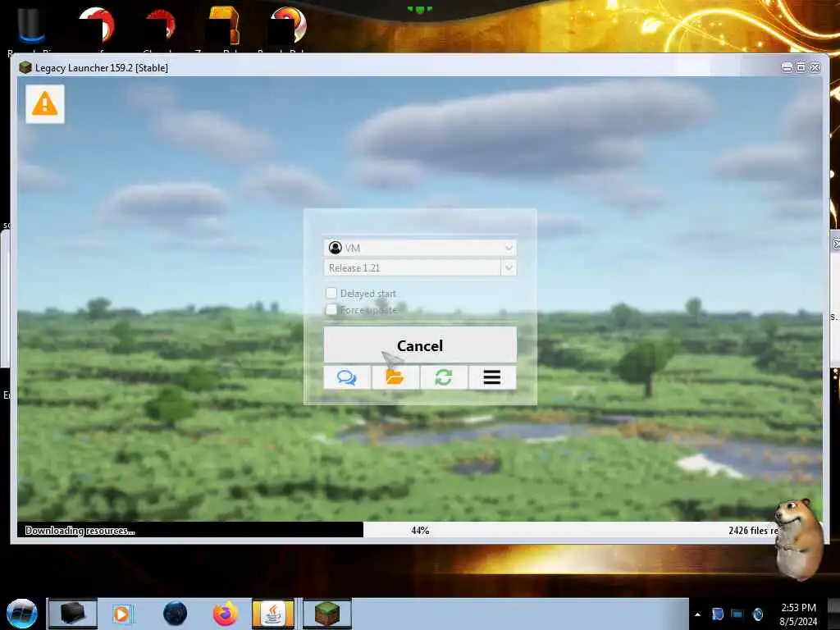Image resolution: width=840 pixels, height=630 pixels.
Task: Switch to the Java taskbar window
Action: click(273, 614)
